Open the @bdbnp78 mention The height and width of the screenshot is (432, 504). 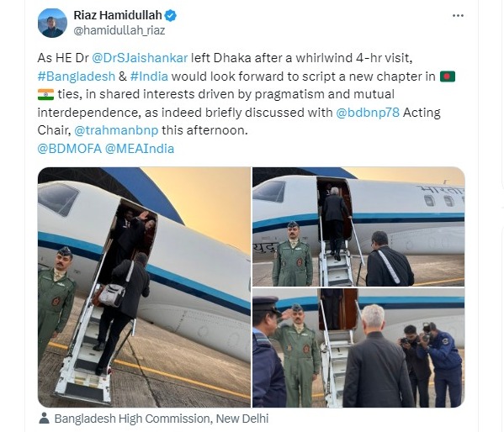[368, 113]
